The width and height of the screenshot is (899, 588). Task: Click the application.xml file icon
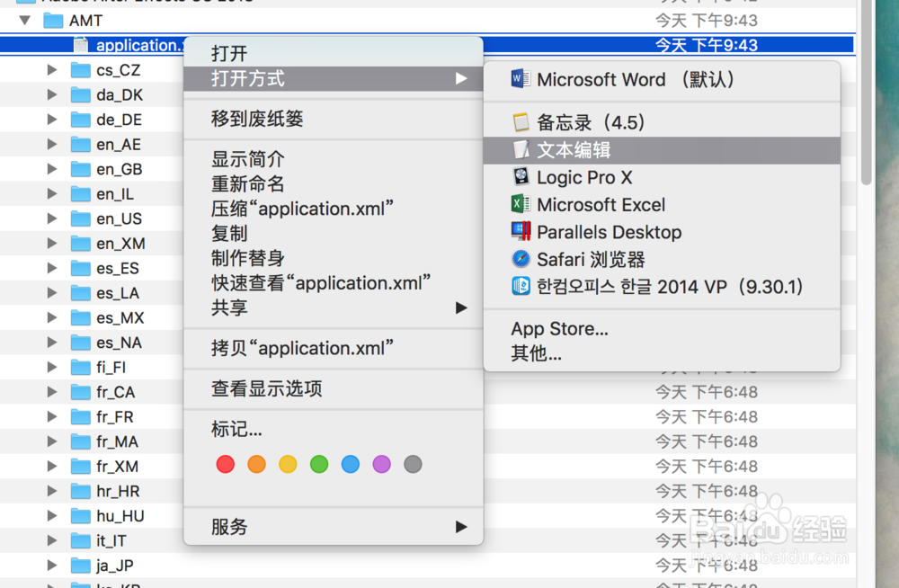[81, 45]
